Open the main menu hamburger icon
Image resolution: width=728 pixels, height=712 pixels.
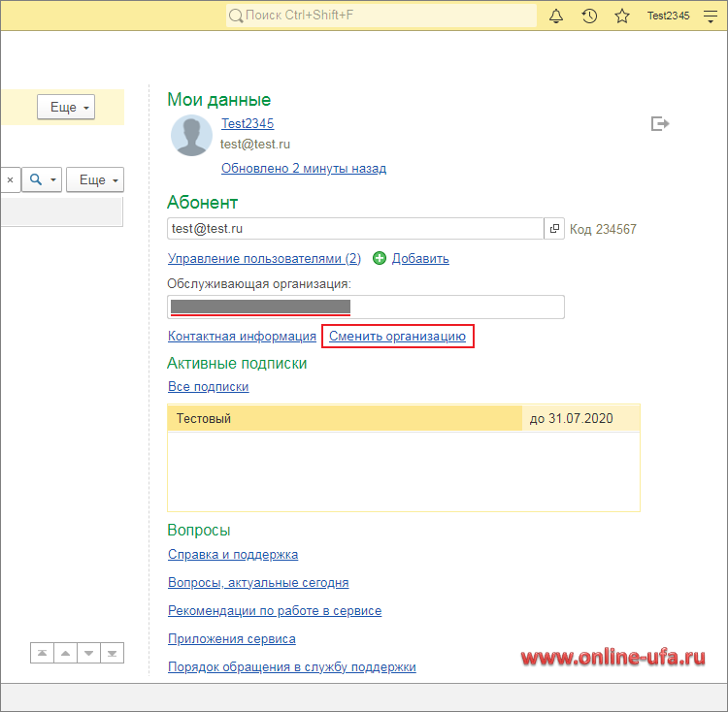click(x=711, y=16)
